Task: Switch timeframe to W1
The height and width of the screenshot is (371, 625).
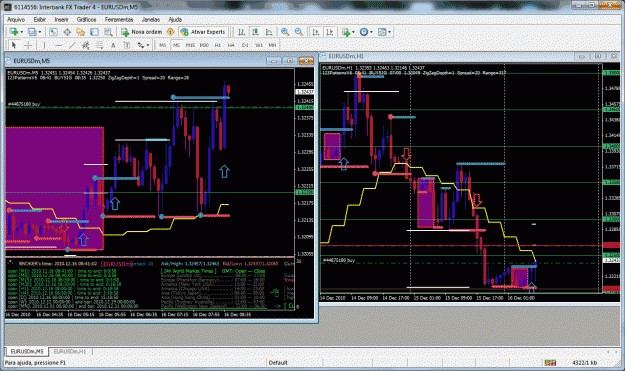Action: pyautogui.click(x=259, y=45)
